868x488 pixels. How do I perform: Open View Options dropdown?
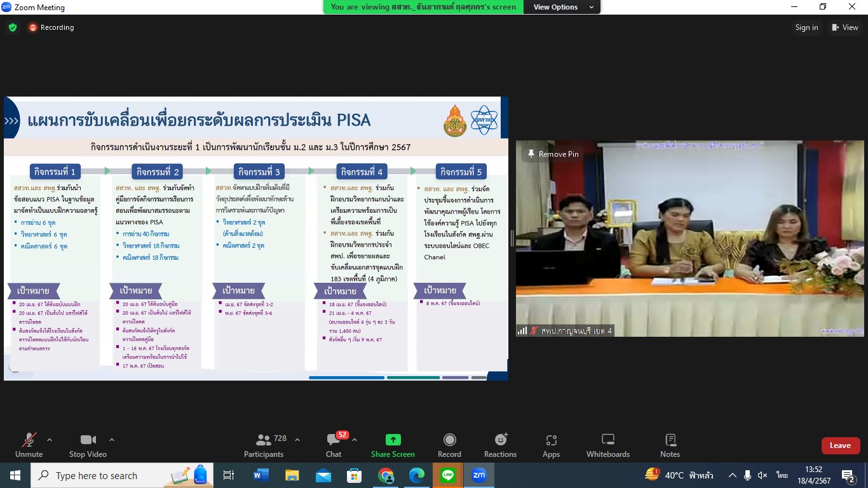coord(562,7)
